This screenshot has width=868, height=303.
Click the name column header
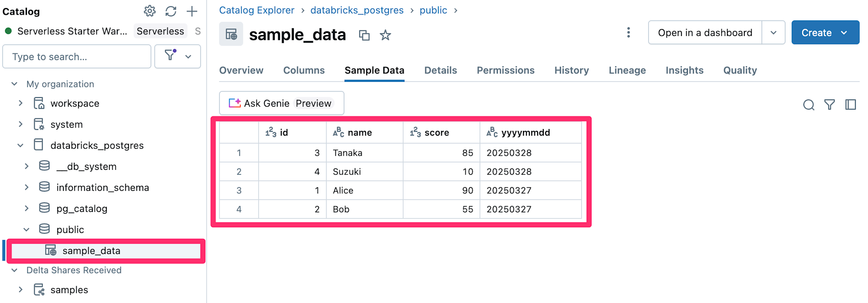pyautogui.click(x=365, y=133)
